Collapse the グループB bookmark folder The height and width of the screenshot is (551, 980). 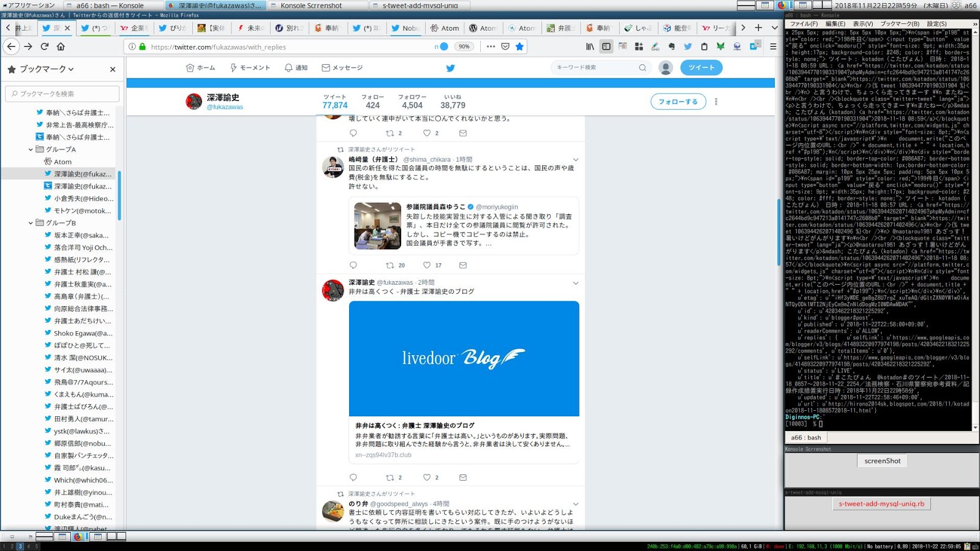31,223
